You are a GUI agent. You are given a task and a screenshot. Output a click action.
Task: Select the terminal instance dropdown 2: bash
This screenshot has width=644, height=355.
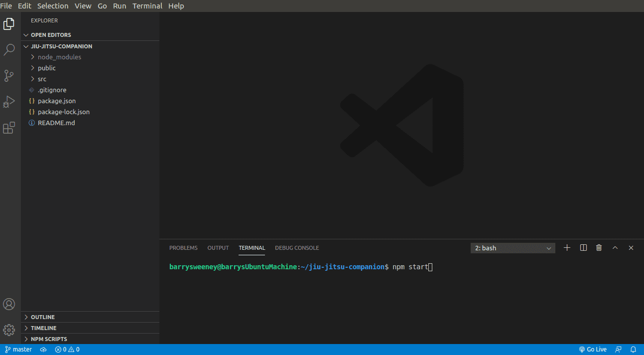pos(513,248)
